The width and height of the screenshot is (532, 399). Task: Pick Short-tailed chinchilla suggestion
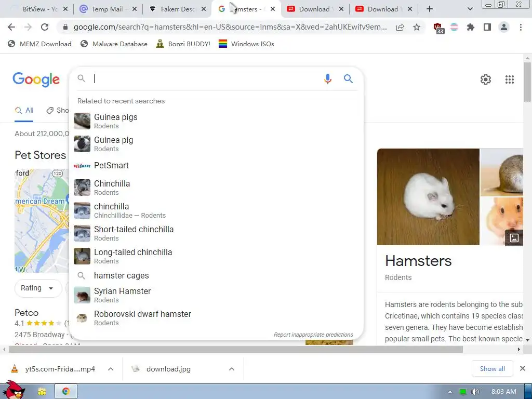pos(216,233)
